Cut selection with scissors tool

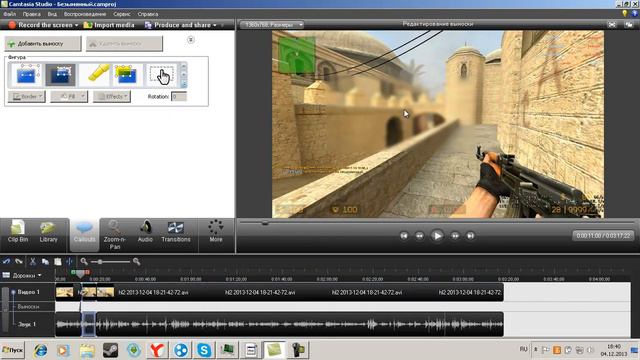(33, 261)
